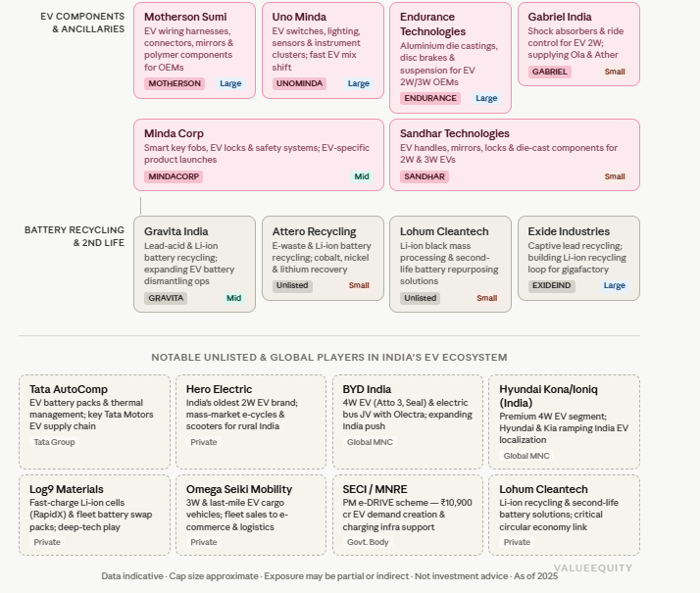Click the Unlisted tag on Lohum Cleantech card
Viewport: 700px width, 593px height.
pos(420,298)
